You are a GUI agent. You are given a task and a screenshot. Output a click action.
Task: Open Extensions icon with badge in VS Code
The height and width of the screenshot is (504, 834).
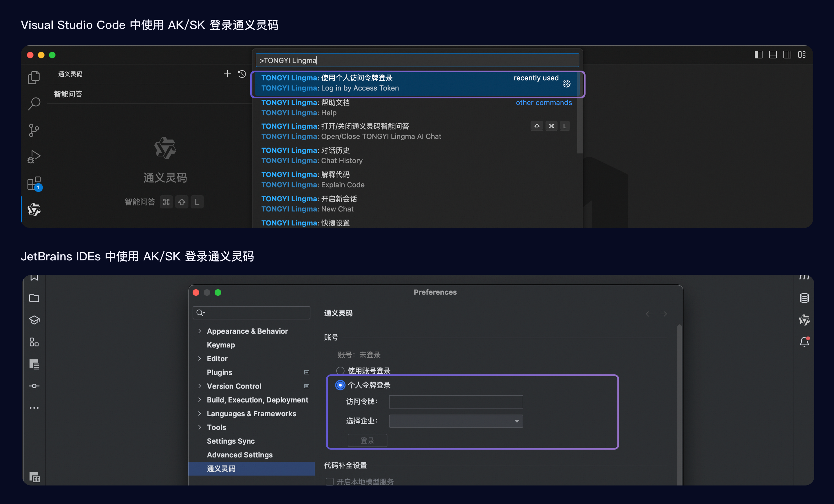point(34,184)
